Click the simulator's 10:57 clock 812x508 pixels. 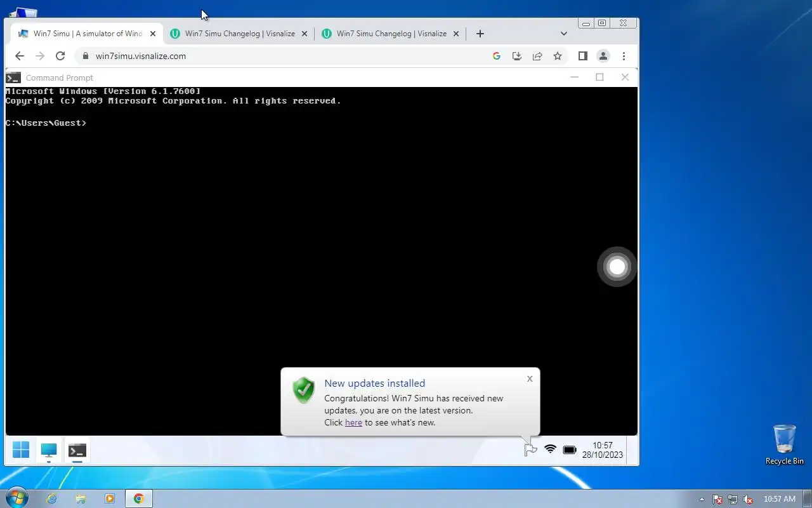point(603,450)
